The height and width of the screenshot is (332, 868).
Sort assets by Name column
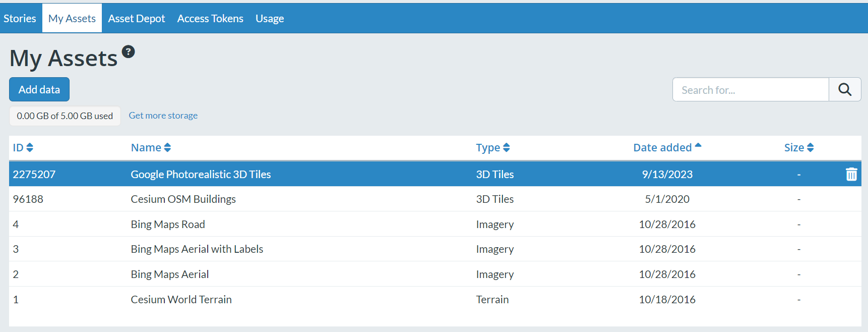coord(151,147)
